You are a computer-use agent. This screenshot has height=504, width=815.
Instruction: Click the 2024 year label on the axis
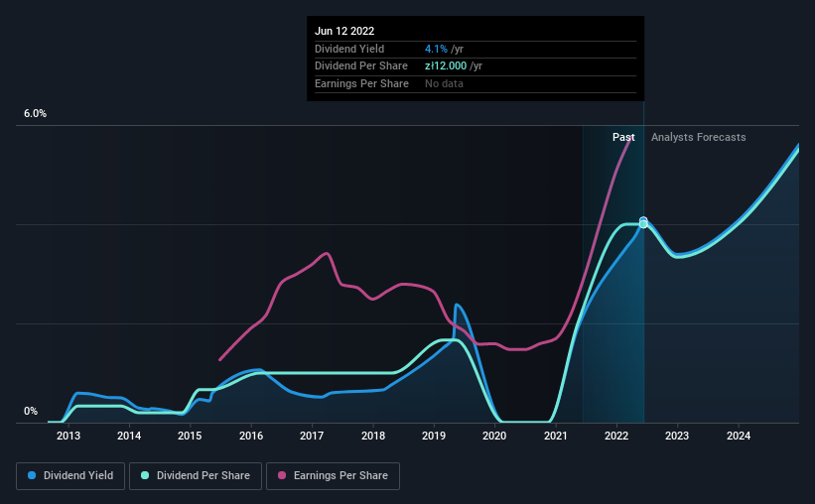pyautogui.click(x=739, y=436)
